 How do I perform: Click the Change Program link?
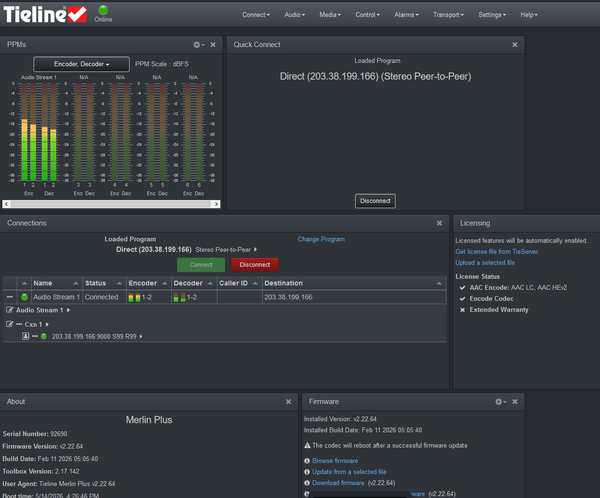pos(321,239)
